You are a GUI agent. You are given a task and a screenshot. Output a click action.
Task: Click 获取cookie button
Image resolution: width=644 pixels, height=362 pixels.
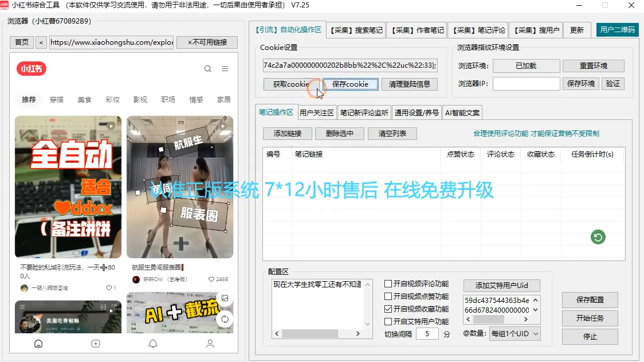point(291,84)
